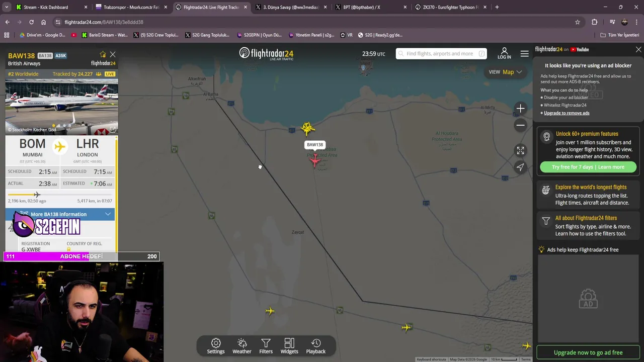This screenshot has width=644, height=362.
Task: Open the map Settings gear
Action: 216,346
